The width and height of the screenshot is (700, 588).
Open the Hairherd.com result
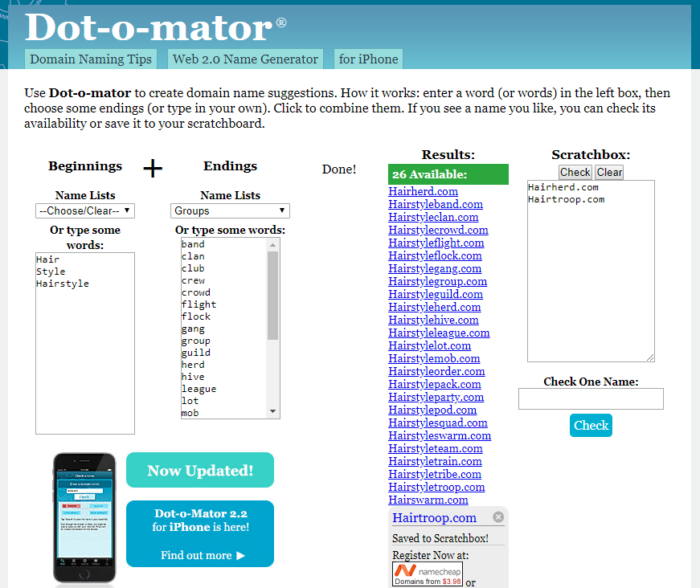point(423,191)
